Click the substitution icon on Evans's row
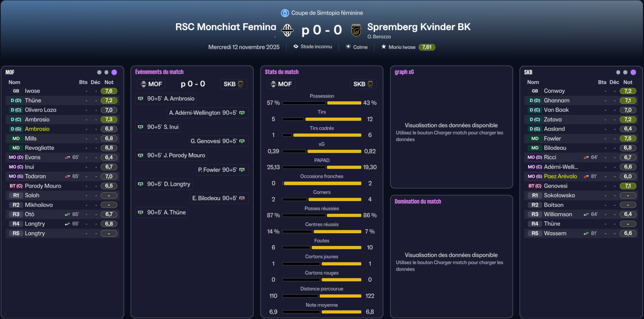The height and width of the screenshot is (319, 644). (67, 157)
